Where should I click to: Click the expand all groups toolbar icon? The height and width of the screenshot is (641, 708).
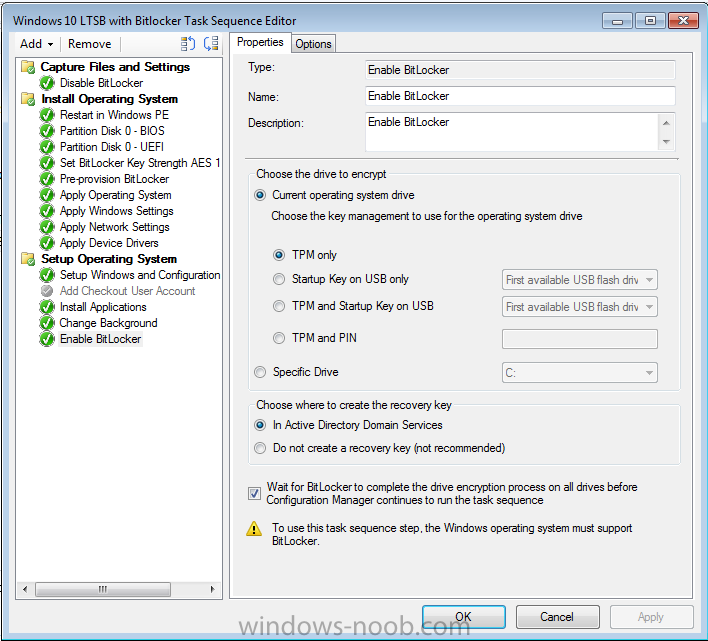(x=188, y=44)
